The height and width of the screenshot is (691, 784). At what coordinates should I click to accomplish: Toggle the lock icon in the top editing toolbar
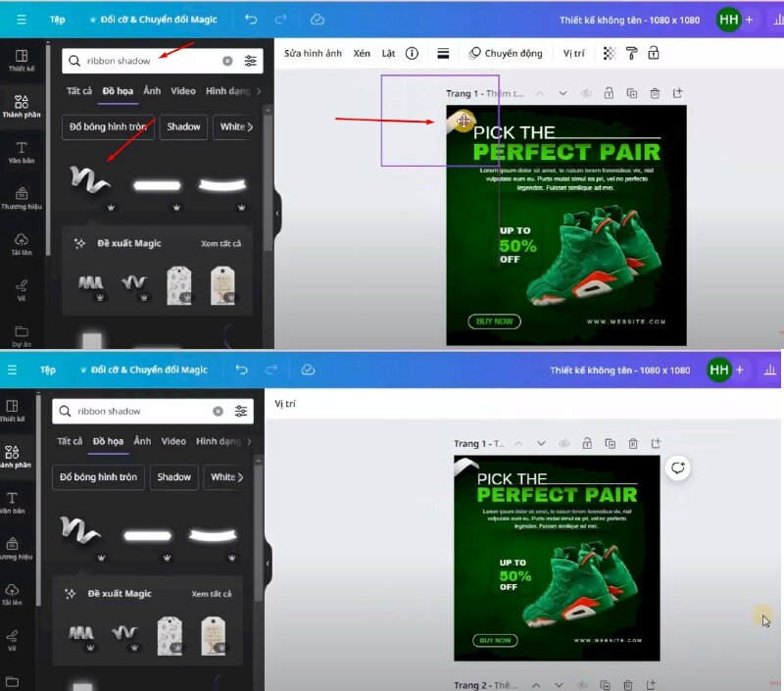[653, 53]
